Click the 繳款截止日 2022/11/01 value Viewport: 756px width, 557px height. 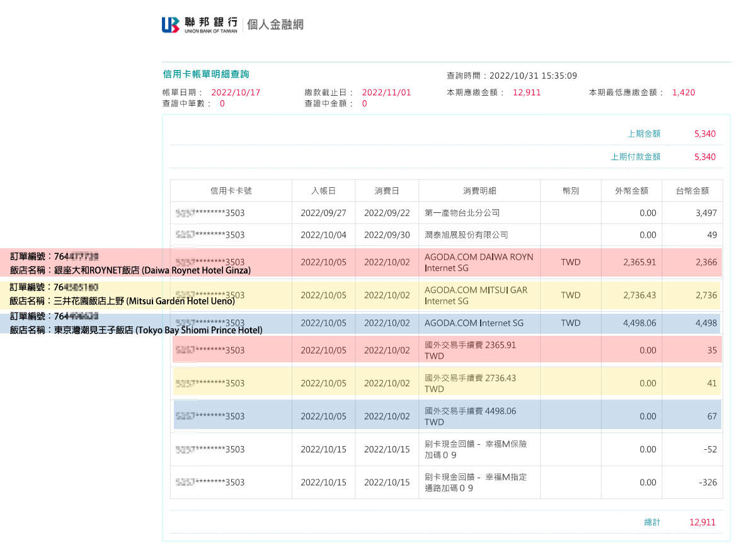[386, 92]
